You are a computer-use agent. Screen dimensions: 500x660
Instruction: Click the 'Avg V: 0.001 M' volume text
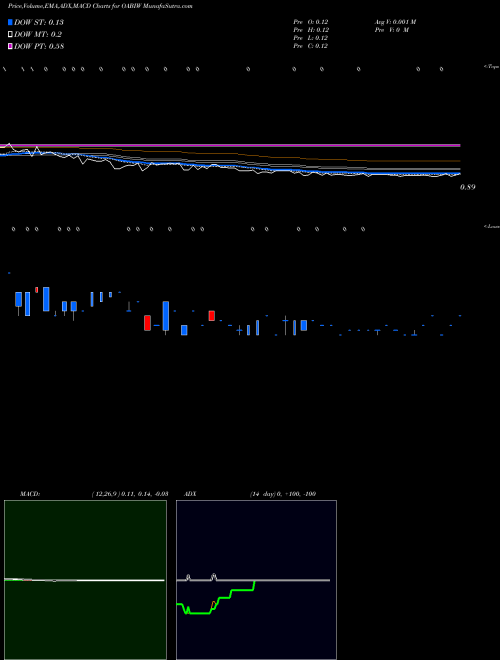395,22
